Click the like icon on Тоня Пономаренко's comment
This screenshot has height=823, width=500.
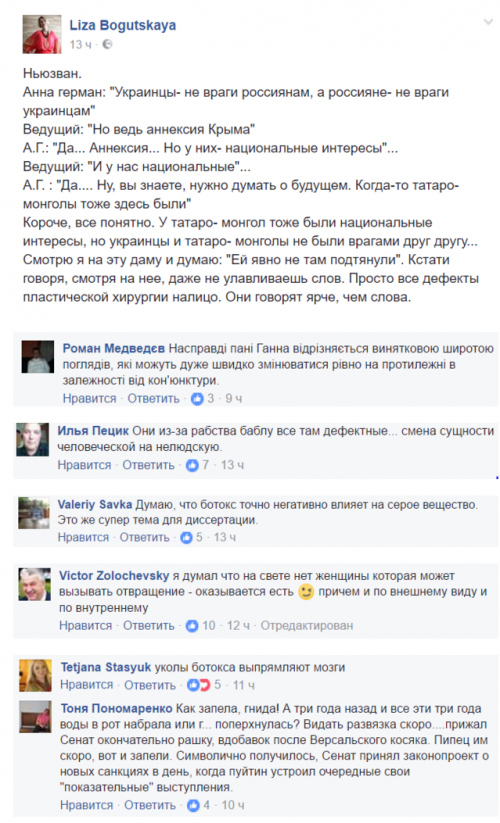coord(194,805)
